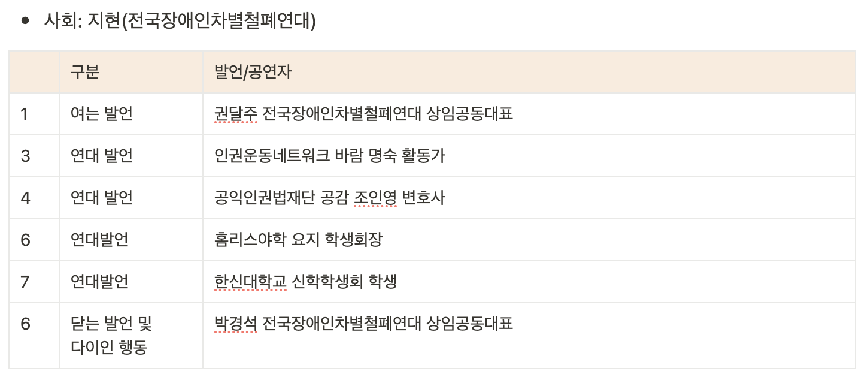Click the underlined name 권달주
This screenshot has width=868, height=380.
236,114
